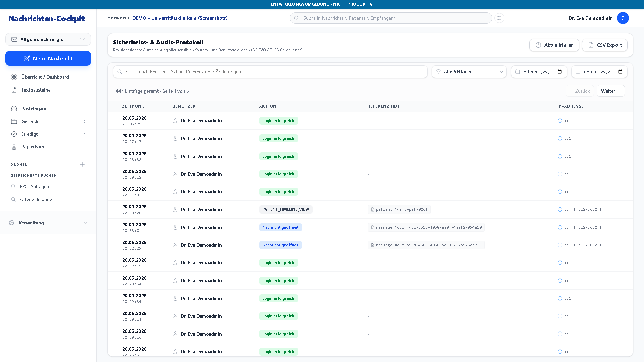This screenshot has height=362, width=644.
Task: Click the Referenz (ID) column header
Action: point(383,106)
